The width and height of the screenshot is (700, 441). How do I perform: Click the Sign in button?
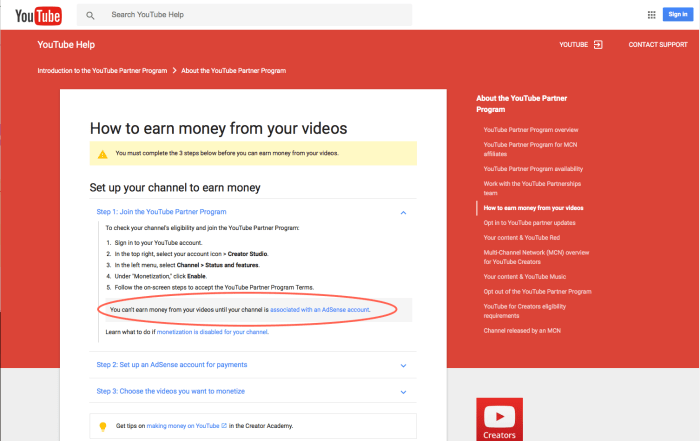click(678, 14)
